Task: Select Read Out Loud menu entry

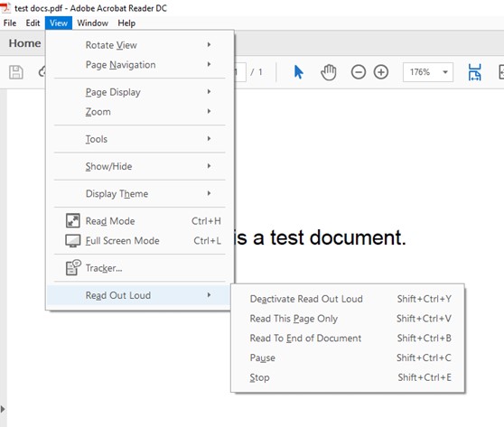Action: [x=139, y=295]
